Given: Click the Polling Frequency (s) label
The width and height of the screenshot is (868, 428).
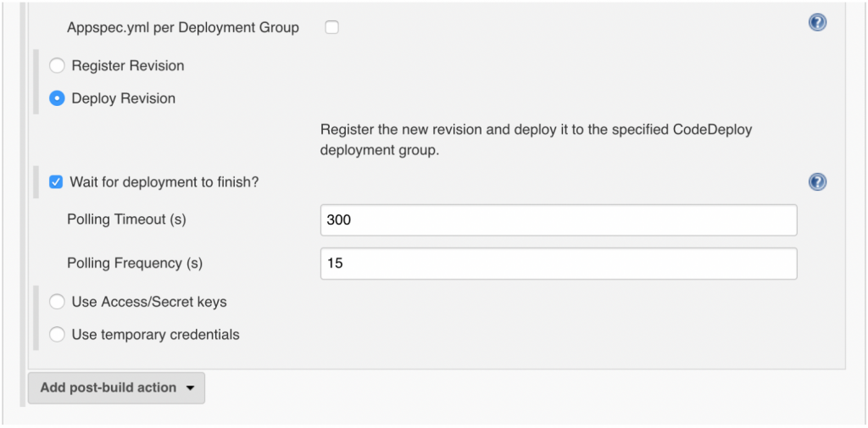Looking at the screenshot, I should coord(135,264).
